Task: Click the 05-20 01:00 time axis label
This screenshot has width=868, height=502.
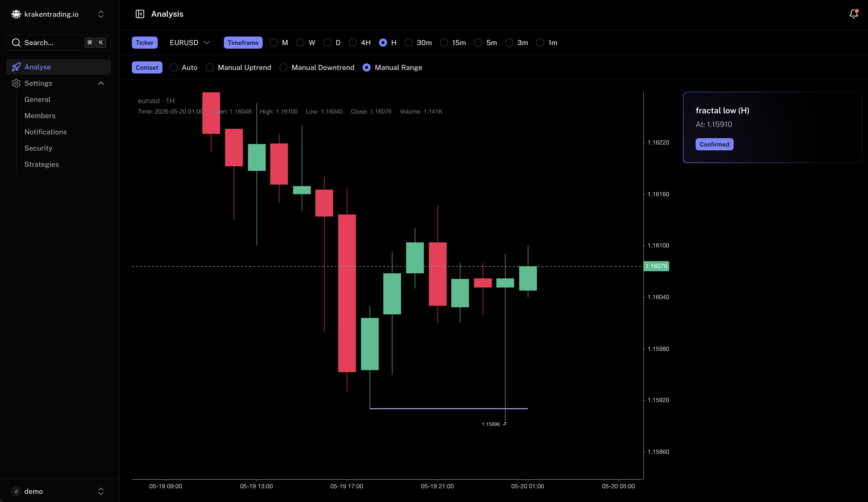Action: [528, 486]
